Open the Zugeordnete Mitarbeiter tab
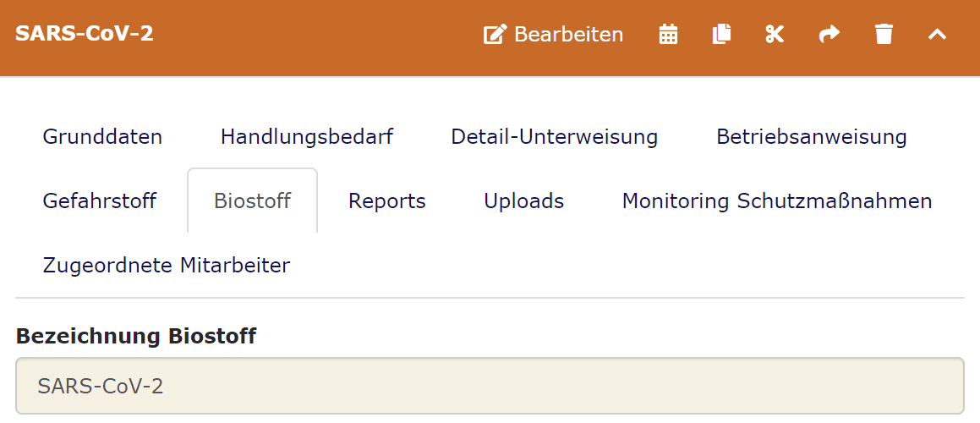Image resolution: width=980 pixels, height=423 pixels. (167, 266)
